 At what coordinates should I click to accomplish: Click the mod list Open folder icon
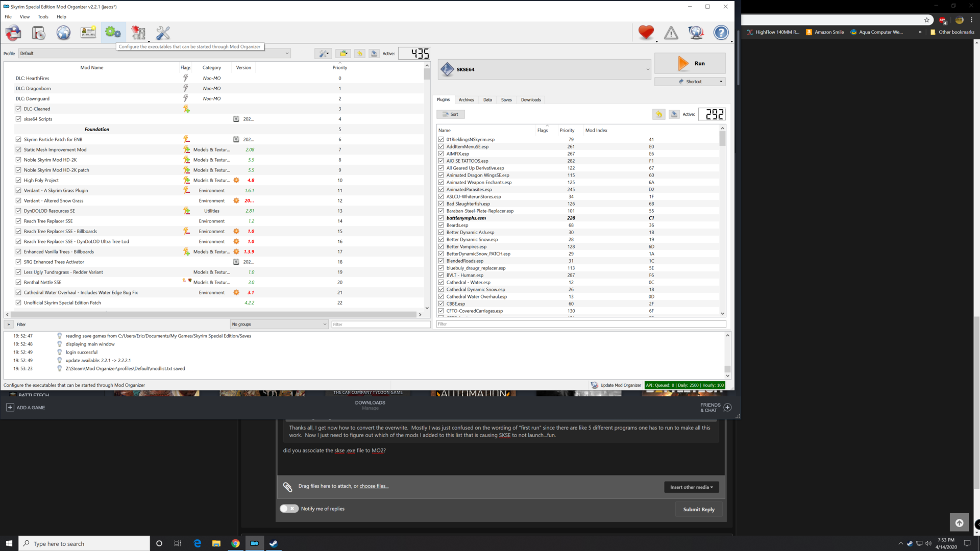click(344, 54)
